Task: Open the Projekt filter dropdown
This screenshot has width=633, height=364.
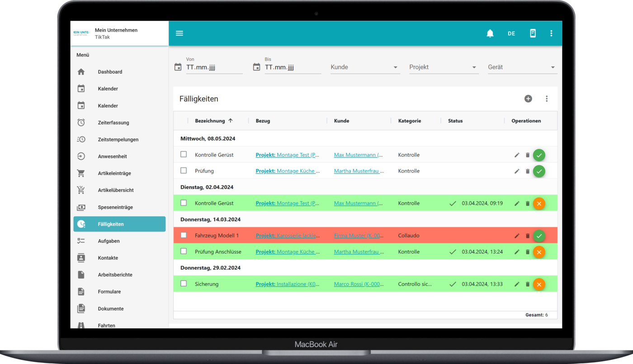Action: coord(443,67)
